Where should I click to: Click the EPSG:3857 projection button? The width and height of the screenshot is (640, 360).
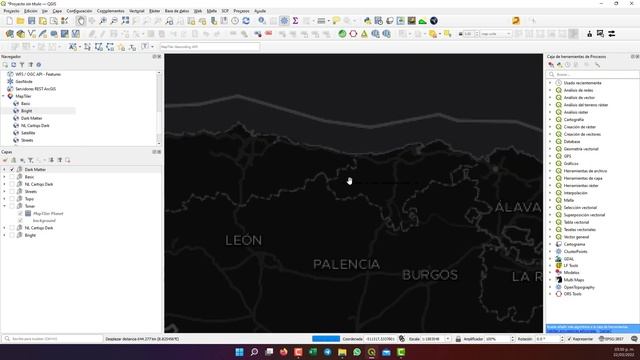pos(611,339)
